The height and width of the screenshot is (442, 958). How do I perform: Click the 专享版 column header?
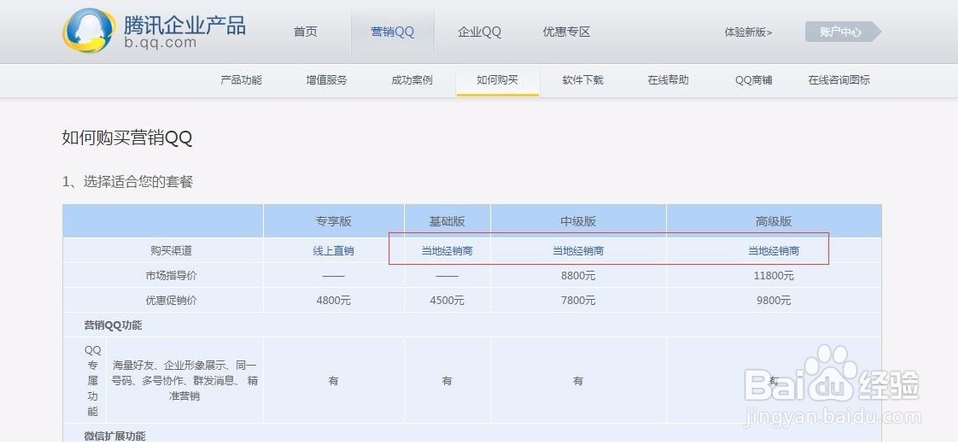pyautogui.click(x=334, y=221)
